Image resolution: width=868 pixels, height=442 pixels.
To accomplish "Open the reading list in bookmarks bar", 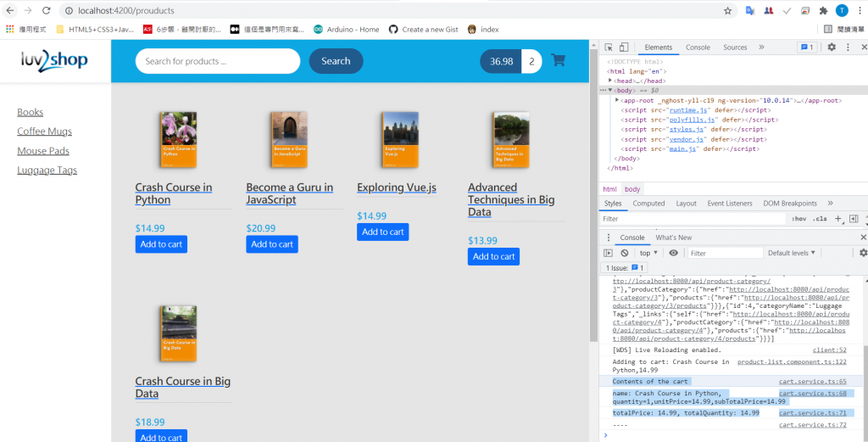I will click(843, 30).
